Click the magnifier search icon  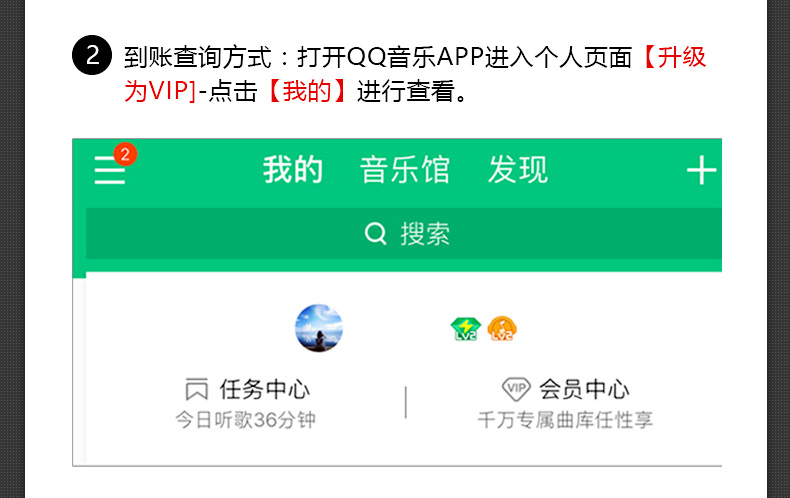[375, 233]
